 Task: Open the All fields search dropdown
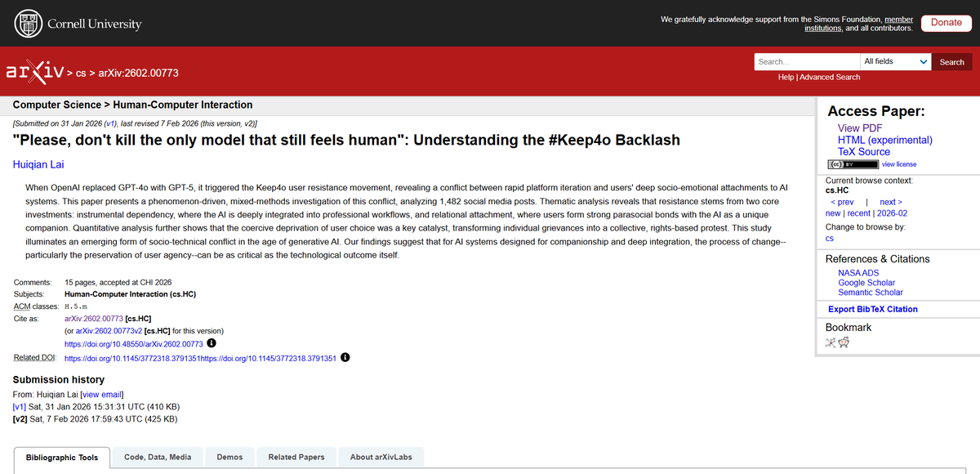coord(896,61)
